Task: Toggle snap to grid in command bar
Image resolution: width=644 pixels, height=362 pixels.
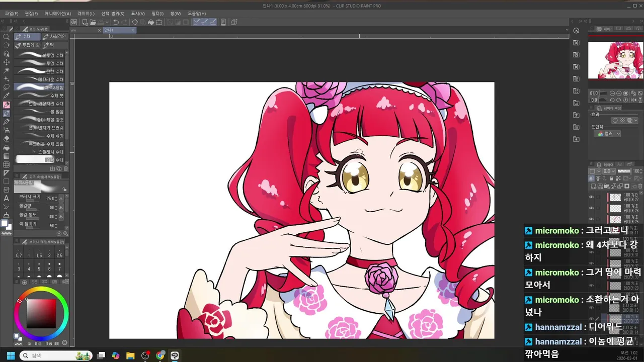Action: 212,22
